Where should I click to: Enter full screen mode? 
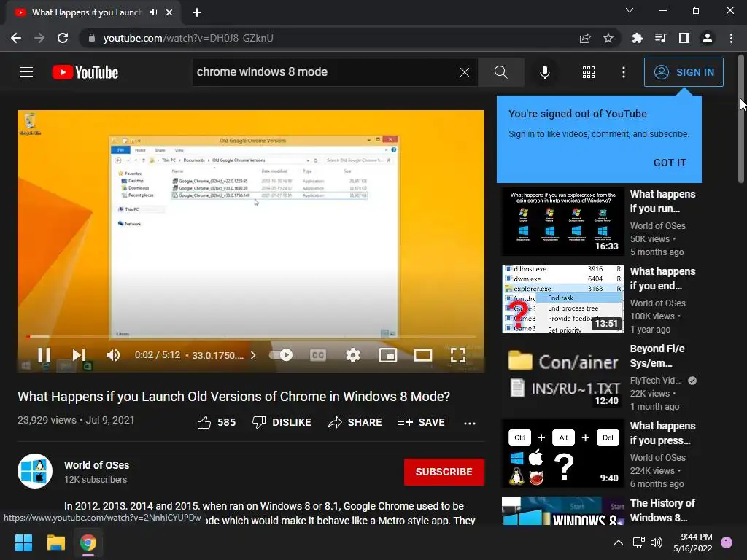pyautogui.click(x=458, y=355)
